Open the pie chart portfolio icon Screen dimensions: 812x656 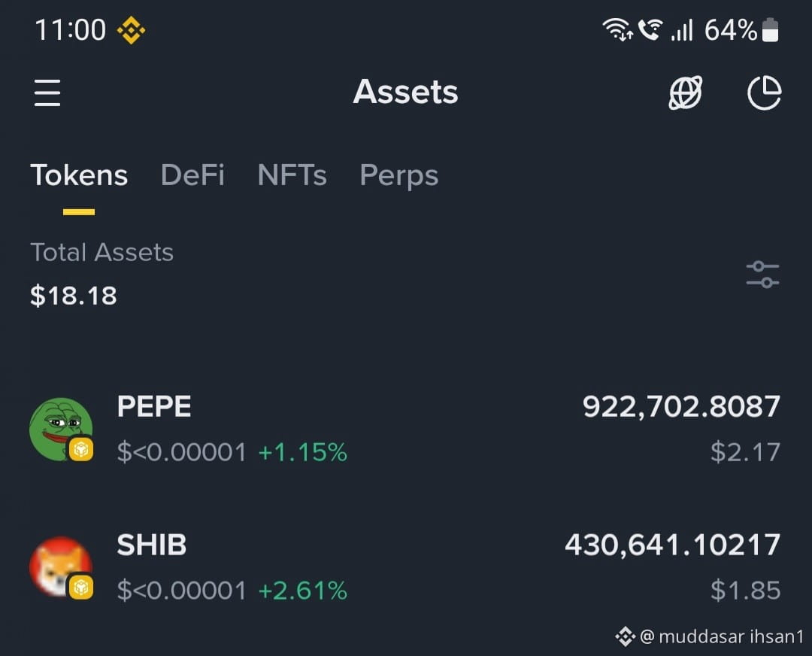765,93
